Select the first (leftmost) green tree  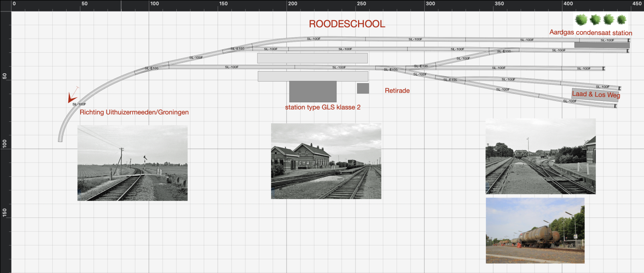coord(581,19)
